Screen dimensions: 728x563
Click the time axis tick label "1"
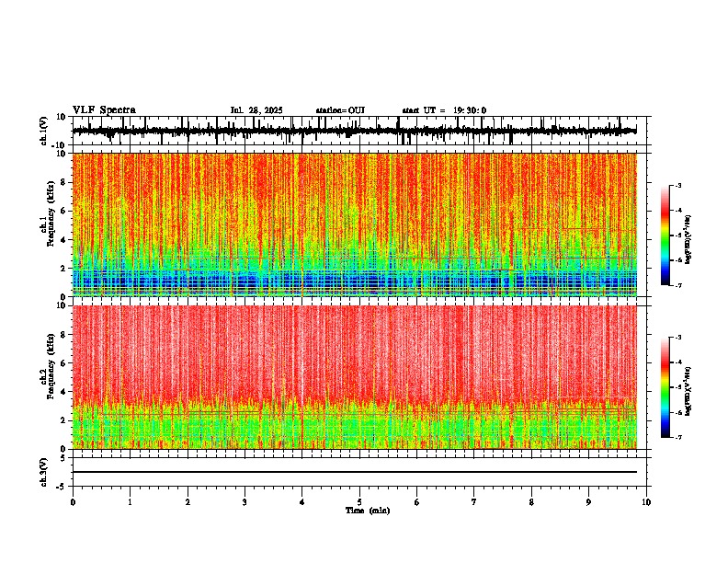[x=130, y=502]
